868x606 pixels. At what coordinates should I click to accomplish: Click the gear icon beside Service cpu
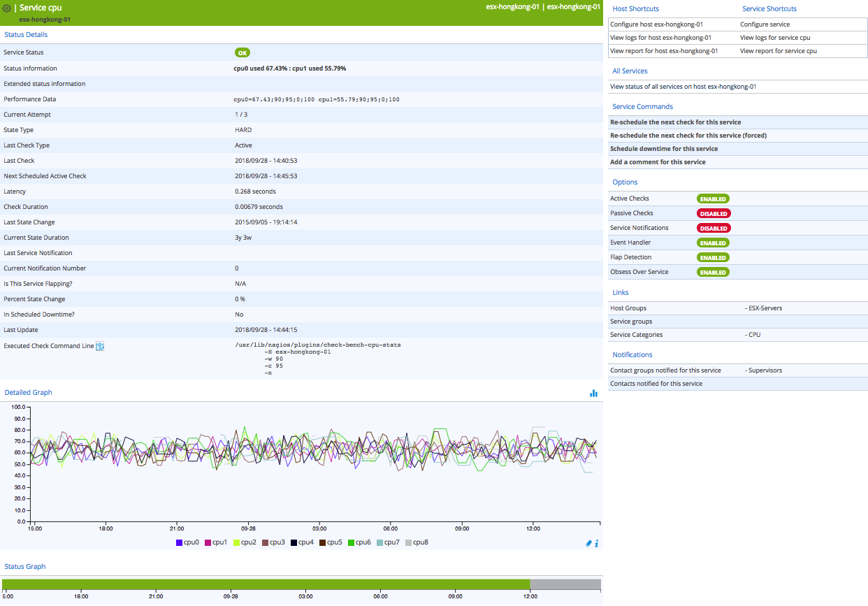(x=7, y=8)
